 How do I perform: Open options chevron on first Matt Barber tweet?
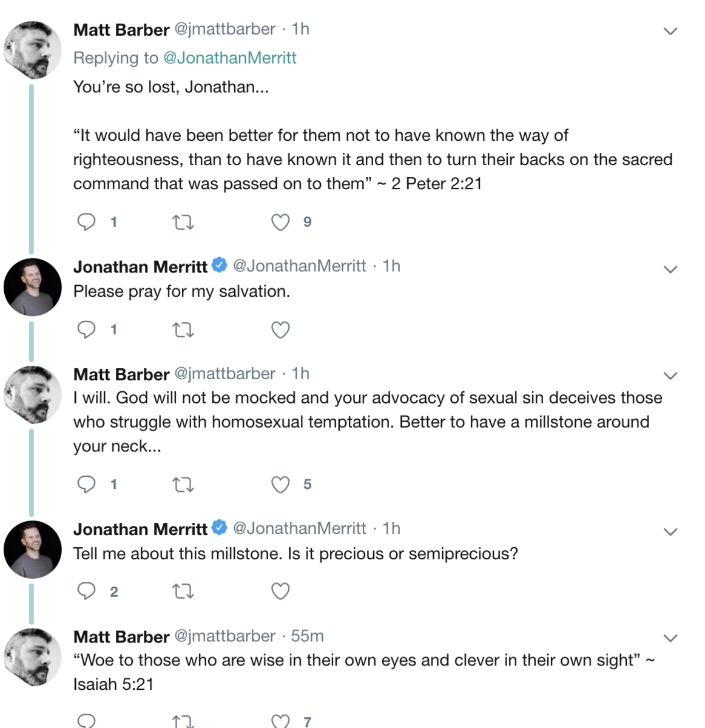(670, 31)
